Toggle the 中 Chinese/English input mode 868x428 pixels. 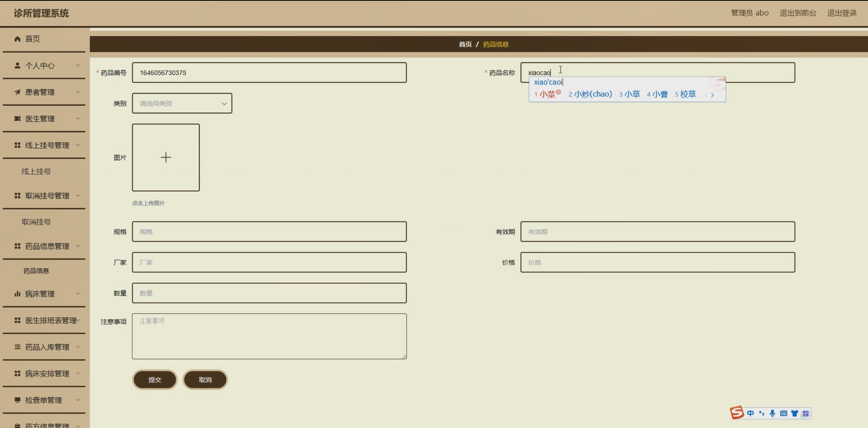click(x=750, y=413)
